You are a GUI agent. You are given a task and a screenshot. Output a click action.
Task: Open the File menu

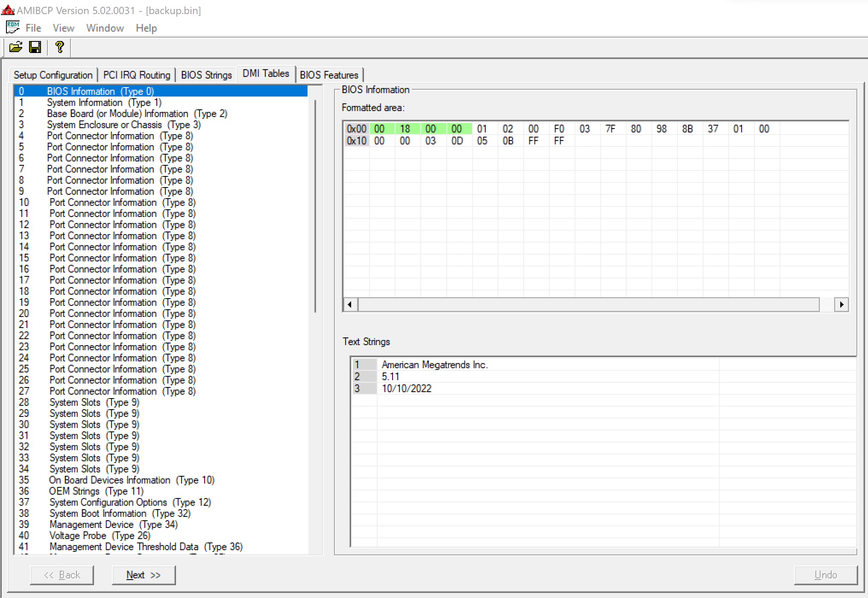33,28
